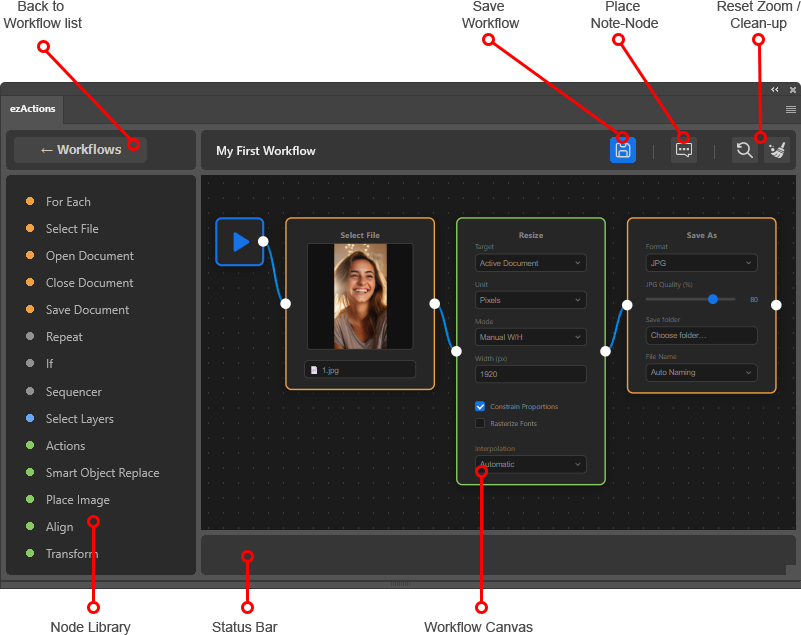Click the JPG Quality slider handle
The width and height of the screenshot is (801, 635).
(x=713, y=299)
